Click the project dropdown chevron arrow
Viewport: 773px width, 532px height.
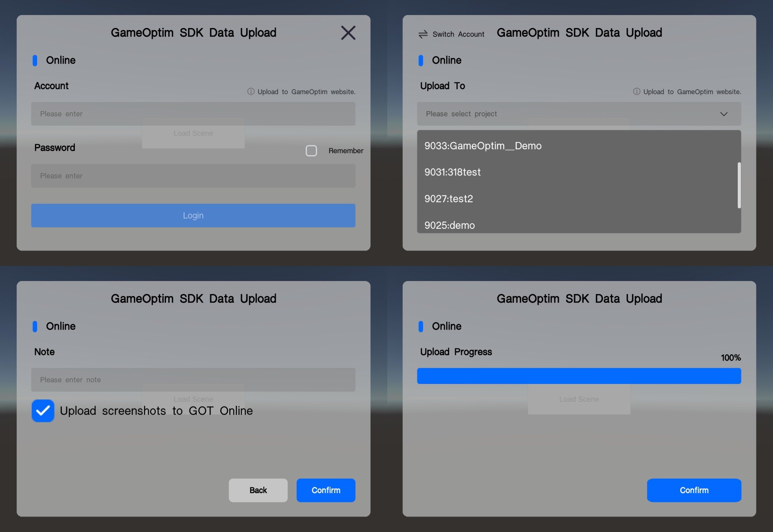(724, 114)
